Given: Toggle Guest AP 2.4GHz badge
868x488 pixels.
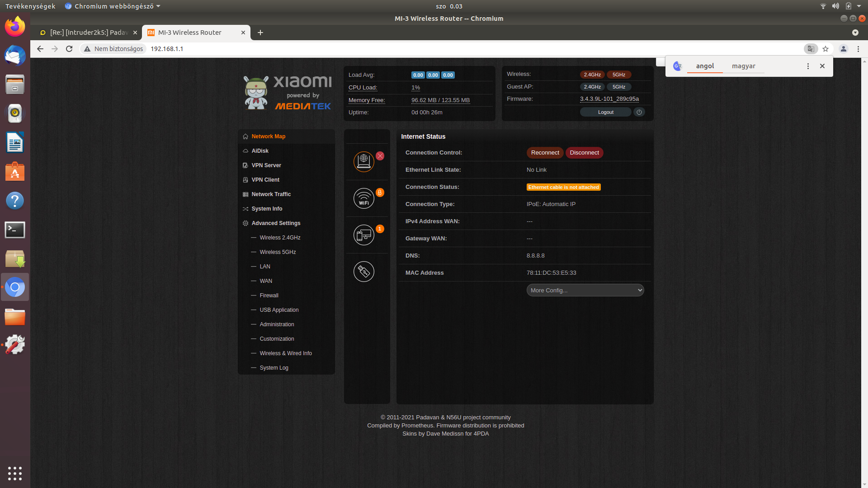Looking at the screenshot, I should point(592,87).
